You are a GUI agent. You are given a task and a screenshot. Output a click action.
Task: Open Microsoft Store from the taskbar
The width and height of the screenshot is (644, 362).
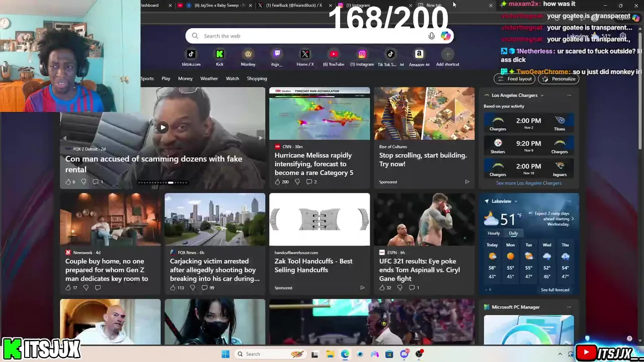coord(389,354)
